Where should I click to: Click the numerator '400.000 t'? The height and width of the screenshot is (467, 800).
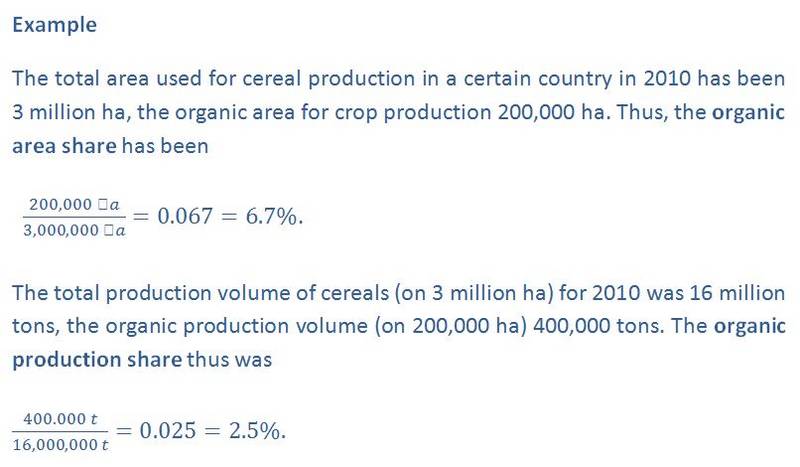[x=60, y=419]
